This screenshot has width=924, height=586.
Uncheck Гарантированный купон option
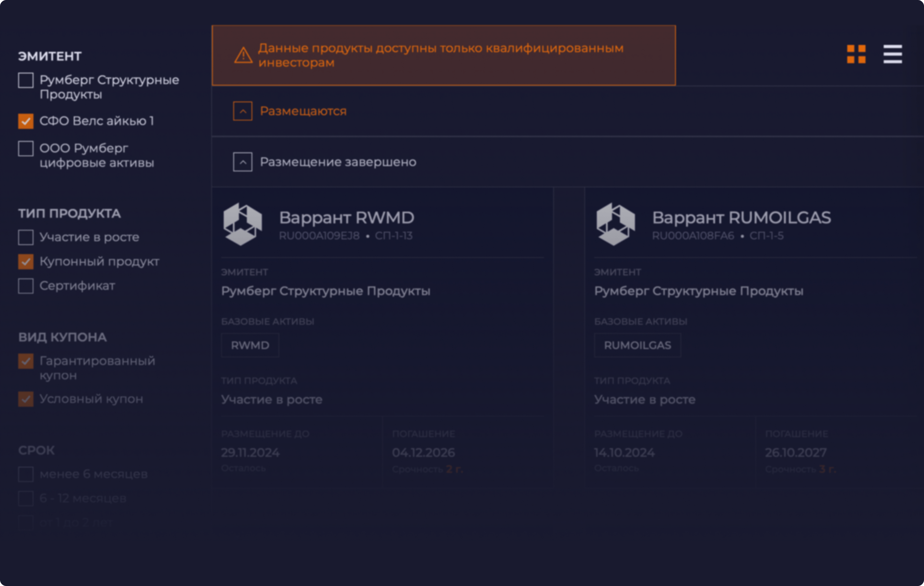click(26, 361)
